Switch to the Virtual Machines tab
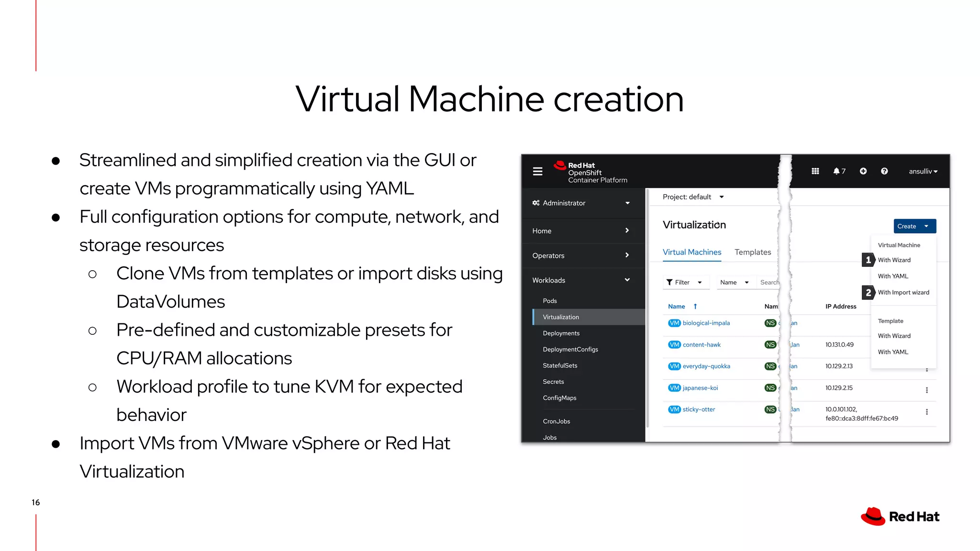The width and height of the screenshot is (980, 551). (x=692, y=252)
